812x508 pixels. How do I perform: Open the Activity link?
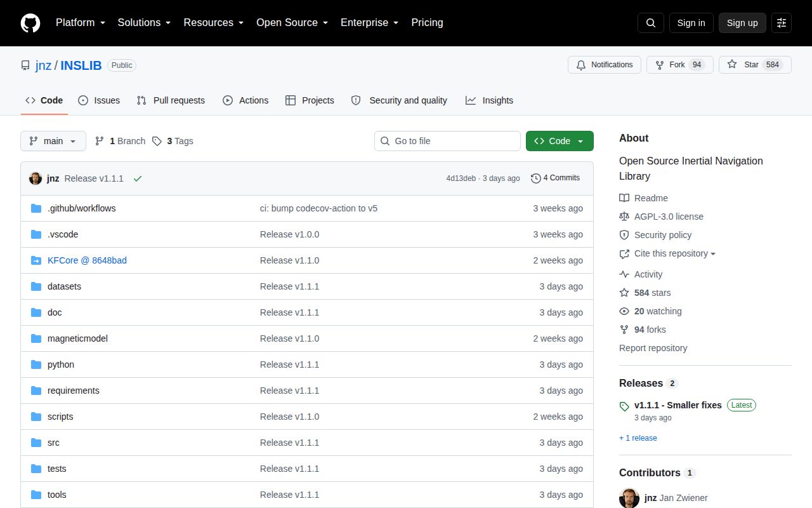641,274
